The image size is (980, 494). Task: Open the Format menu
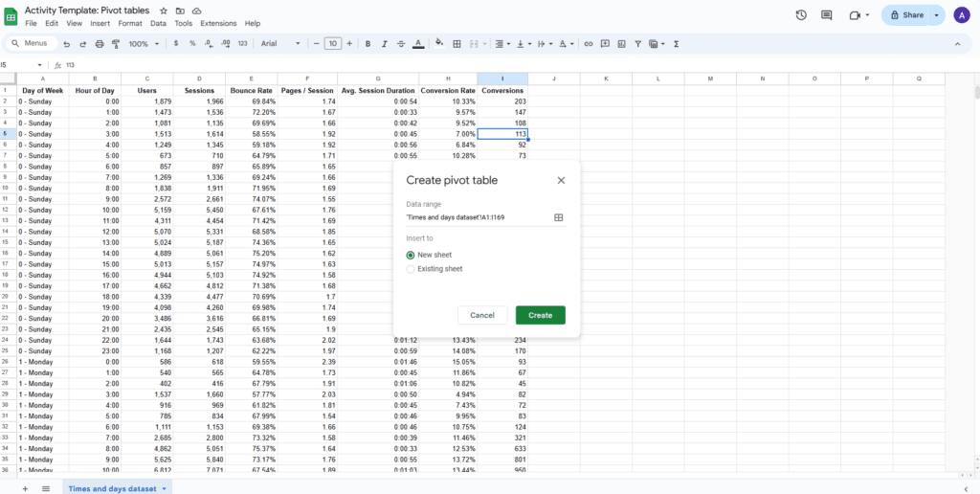click(130, 23)
